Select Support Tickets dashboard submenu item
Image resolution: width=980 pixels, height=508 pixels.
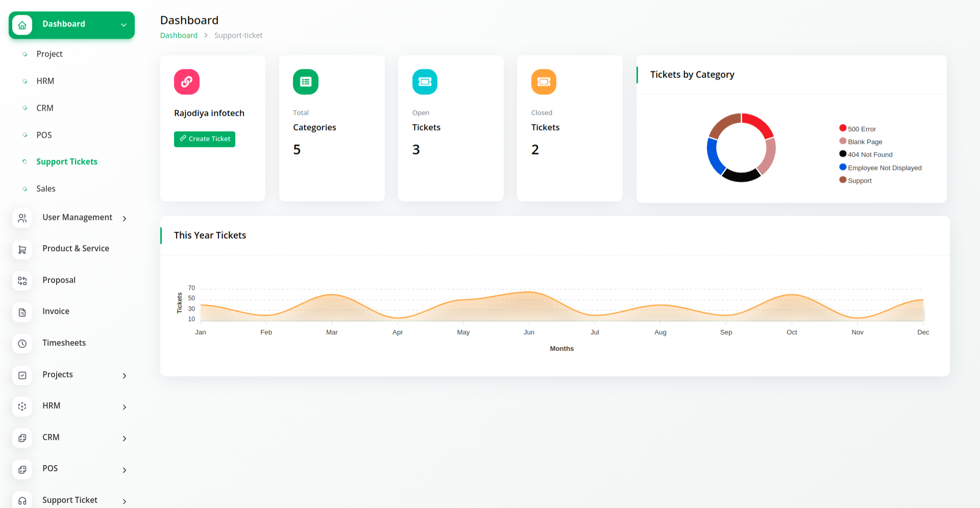[x=67, y=162]
